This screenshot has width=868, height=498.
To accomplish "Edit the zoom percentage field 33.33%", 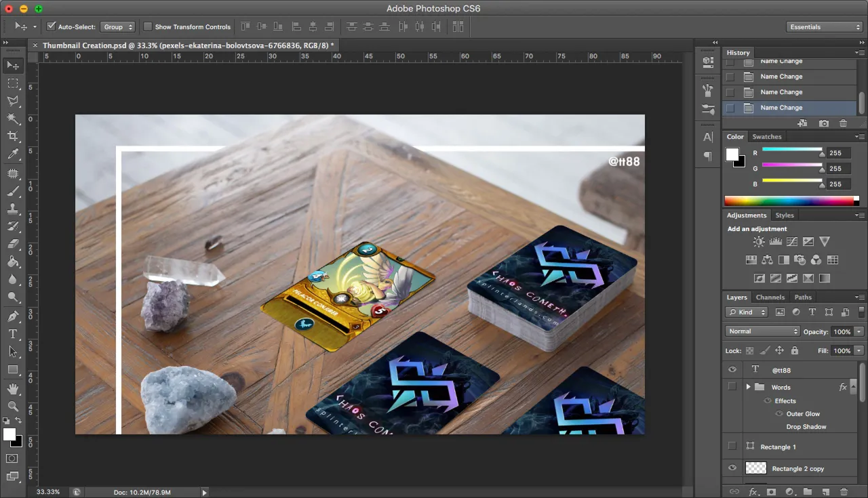I will [x=48, y=492].
